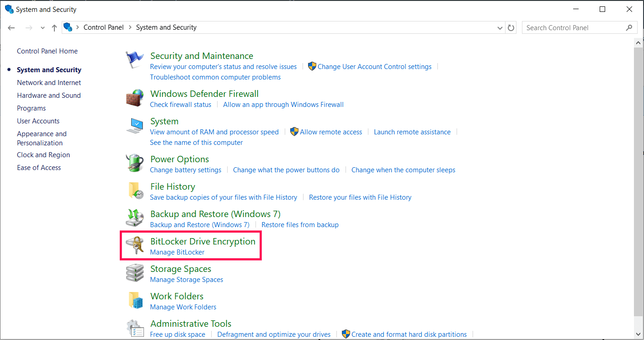
Task: Expand the chevron before Control Panel breadcrumb
Action: click(77, 27)
